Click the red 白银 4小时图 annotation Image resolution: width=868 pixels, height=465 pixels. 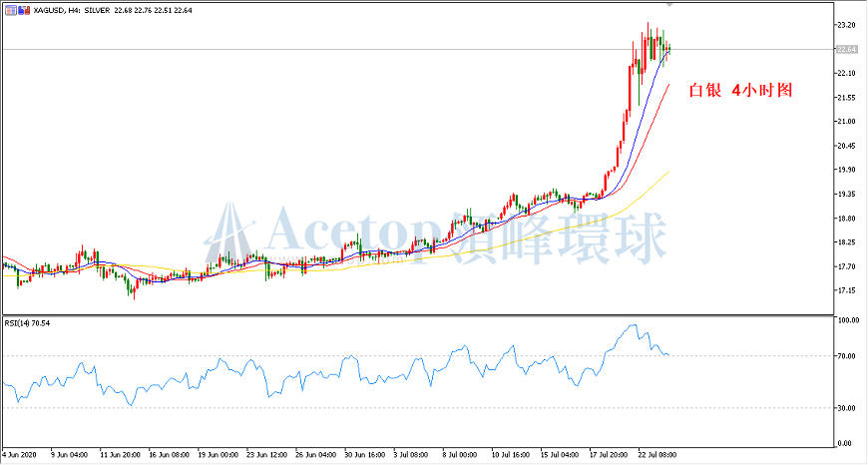click(740, 90)
